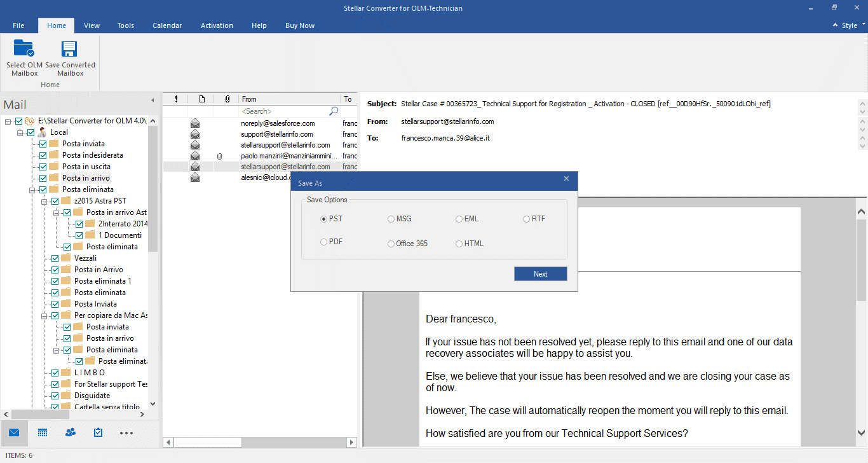The height and width of the screenshot is (463, 868).
Task: Switch to the Calendar view icon
Action: coord(43,432)
